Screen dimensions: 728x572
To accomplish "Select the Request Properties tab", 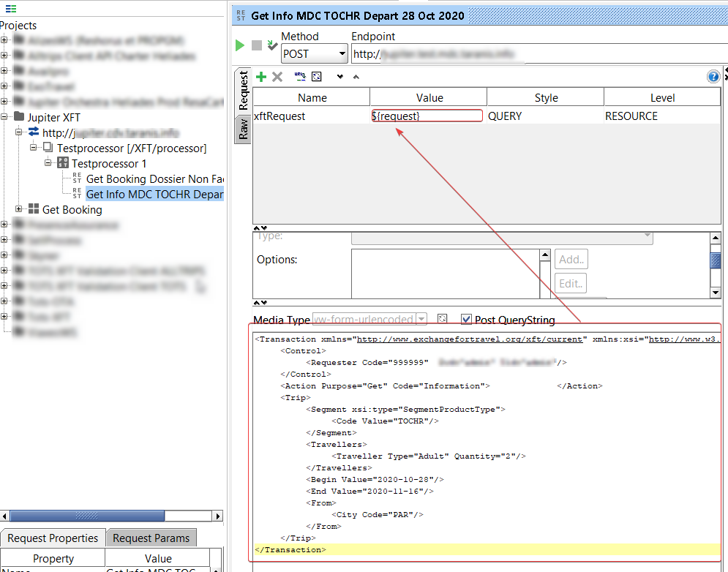I will pyautogui.click(x=53, y=538).
